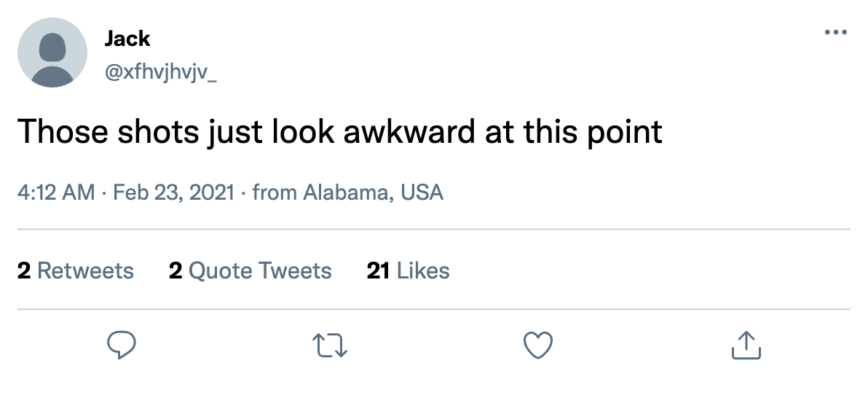
Task: Like the tweet with the heart icon
Action: (x=538, y=345)
